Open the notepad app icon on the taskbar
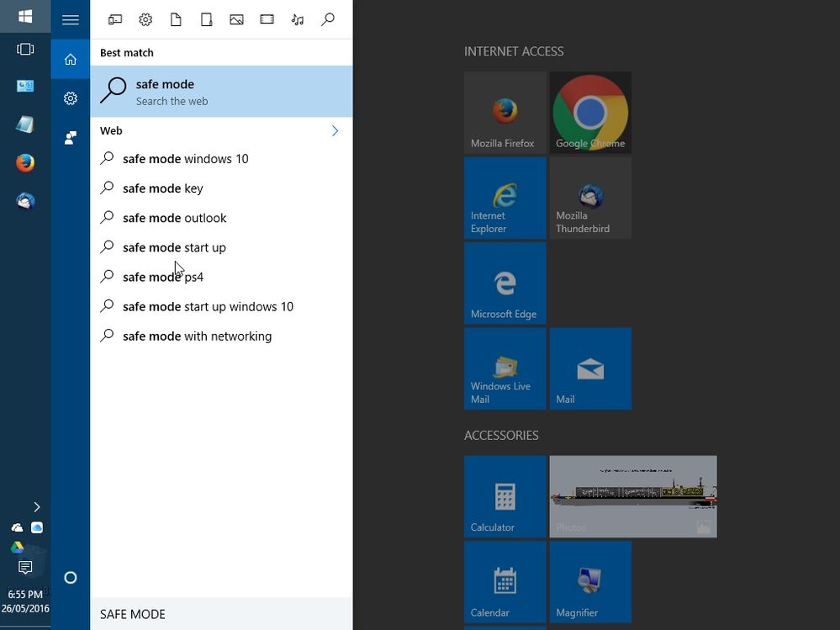This screenshot has width=840, height=630. (25, 124)
